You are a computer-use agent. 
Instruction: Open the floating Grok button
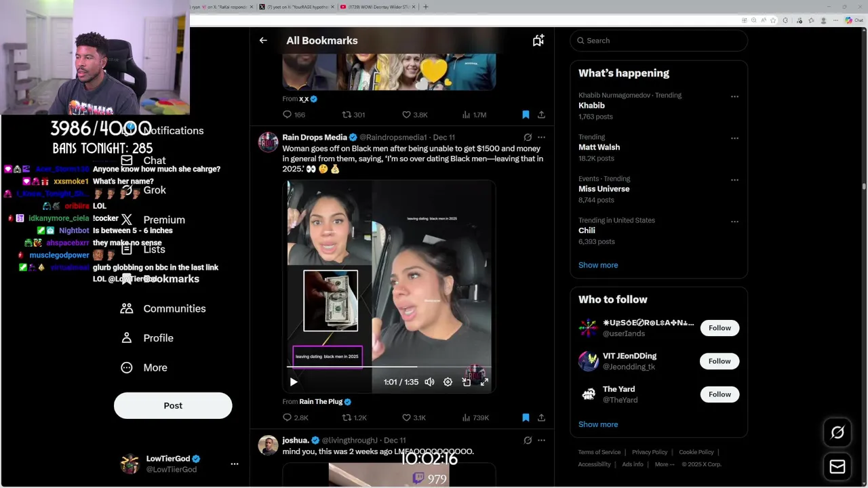(x=837, y=432)
